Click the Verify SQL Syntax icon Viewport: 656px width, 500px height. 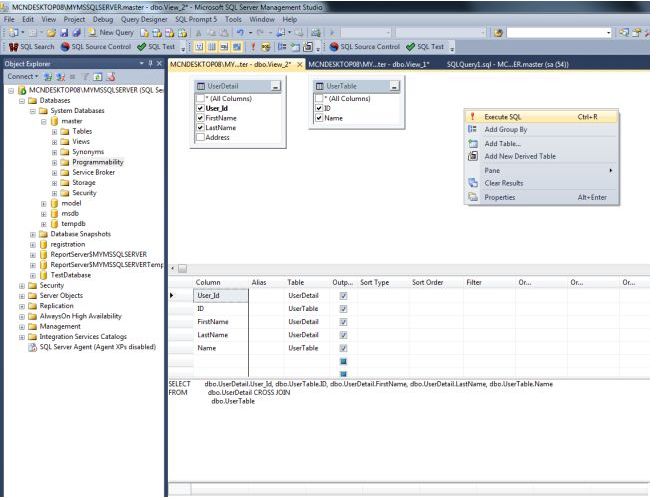(265, 47)
